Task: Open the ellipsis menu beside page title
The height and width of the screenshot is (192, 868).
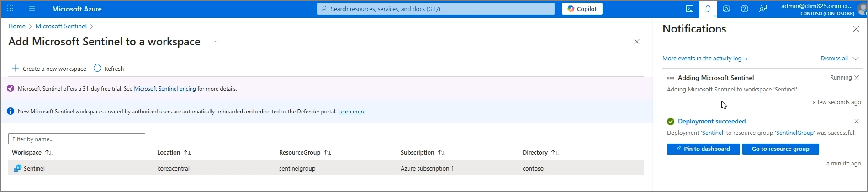Action: click(215, 42)
